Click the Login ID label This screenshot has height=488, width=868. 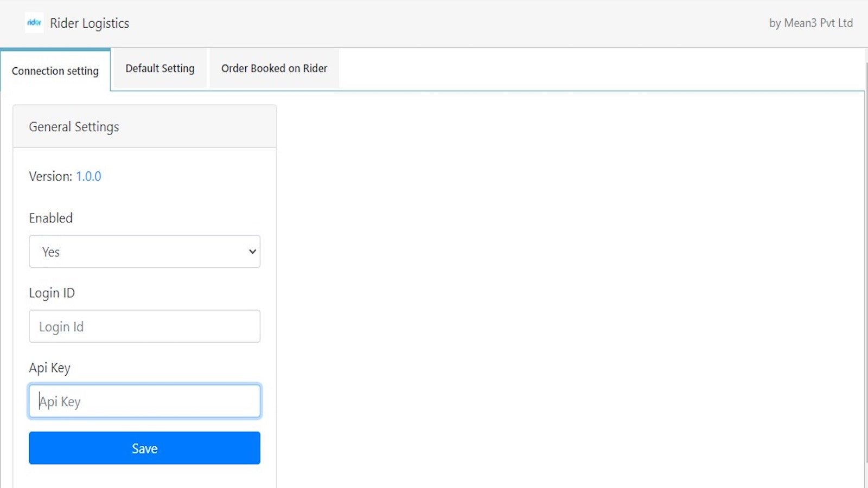point(52,293)
